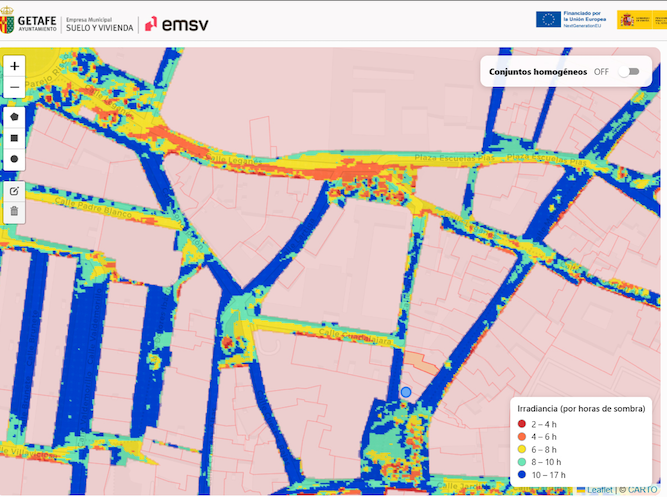667x497 pixels.
Task: Open the CARTO attribution link
Action: [x=643, y=490]
